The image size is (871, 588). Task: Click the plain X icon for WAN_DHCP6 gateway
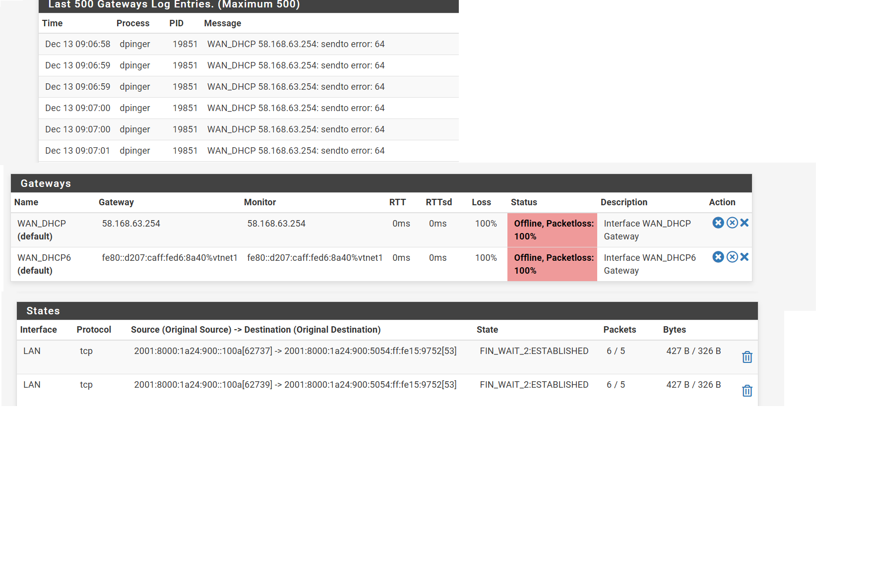744,257
